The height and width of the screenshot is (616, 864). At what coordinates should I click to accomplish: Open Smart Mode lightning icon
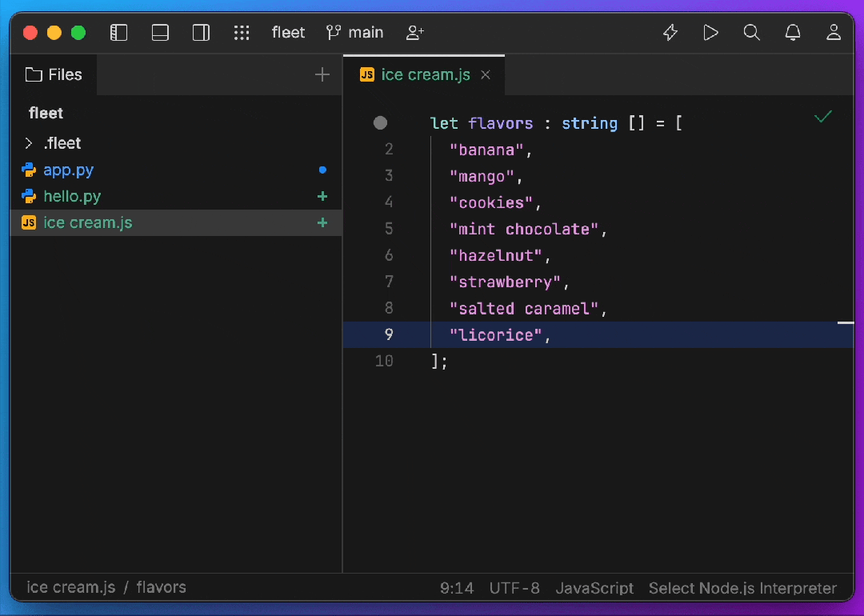(x=670, y=33)
